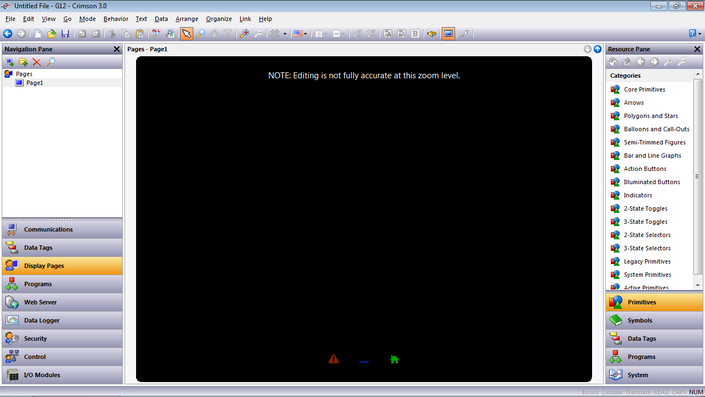
Task: Switch to the Data Tags navigation section
Action: point(62,247)
